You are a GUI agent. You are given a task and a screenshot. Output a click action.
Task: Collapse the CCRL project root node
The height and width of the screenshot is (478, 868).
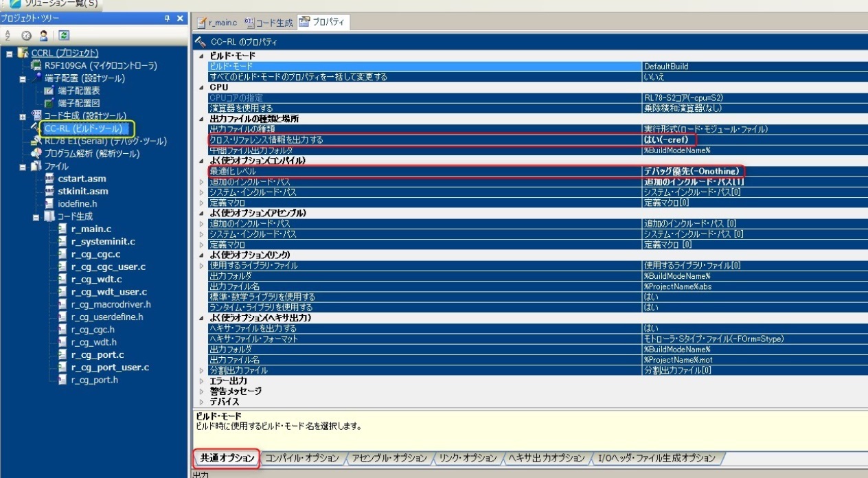(x=10, y=54)
